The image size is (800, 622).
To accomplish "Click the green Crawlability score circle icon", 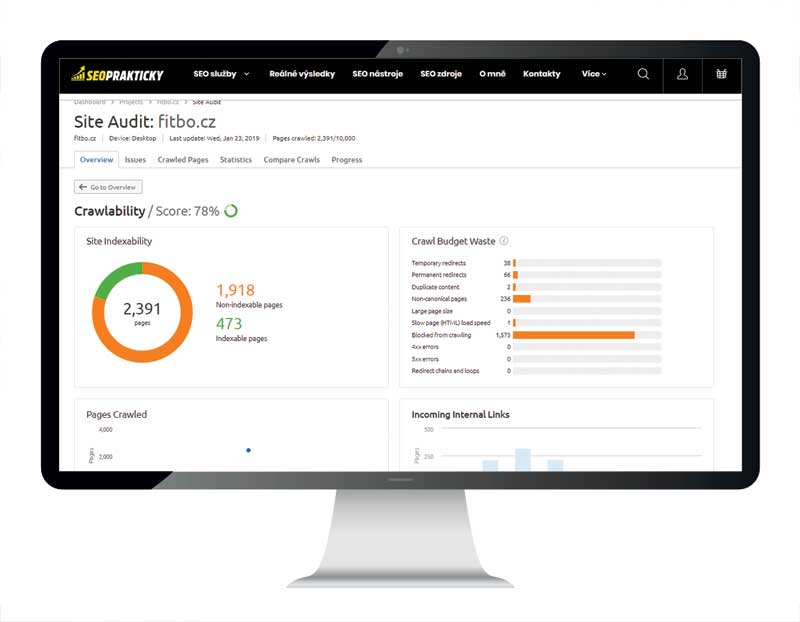I will point(231,211).
